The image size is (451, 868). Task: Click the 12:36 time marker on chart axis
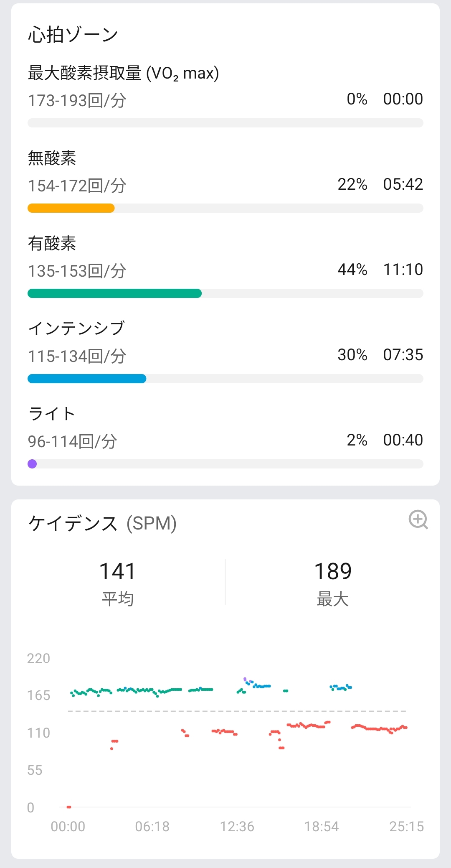click(237, 826)
